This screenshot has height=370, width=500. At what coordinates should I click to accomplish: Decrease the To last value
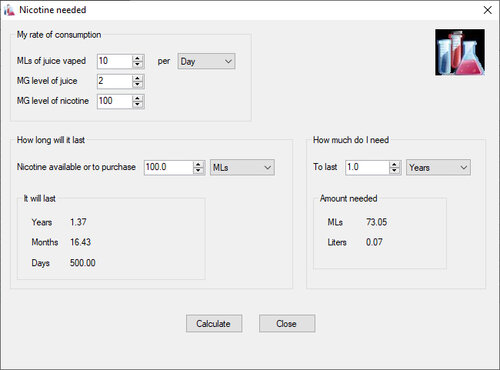coord(394,171)
